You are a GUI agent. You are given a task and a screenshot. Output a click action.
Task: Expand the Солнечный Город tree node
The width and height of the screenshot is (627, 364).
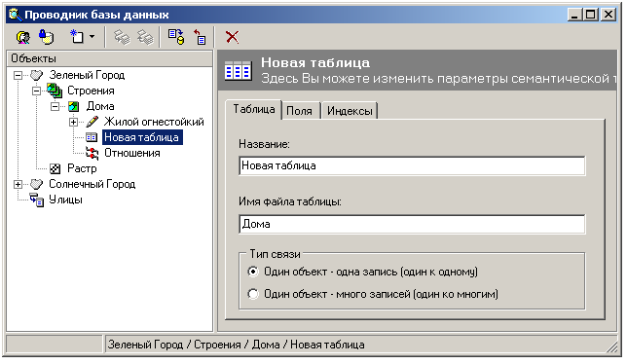pos(18,184)
